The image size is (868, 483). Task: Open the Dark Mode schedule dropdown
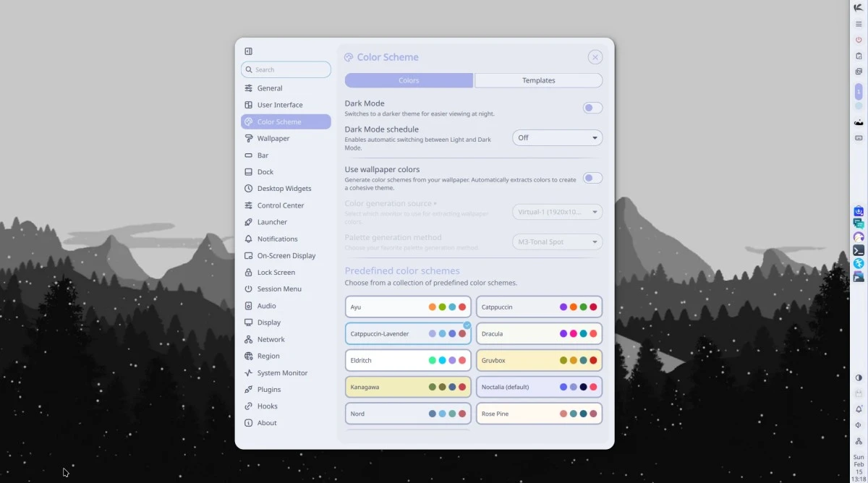click(x=557, y=137)
